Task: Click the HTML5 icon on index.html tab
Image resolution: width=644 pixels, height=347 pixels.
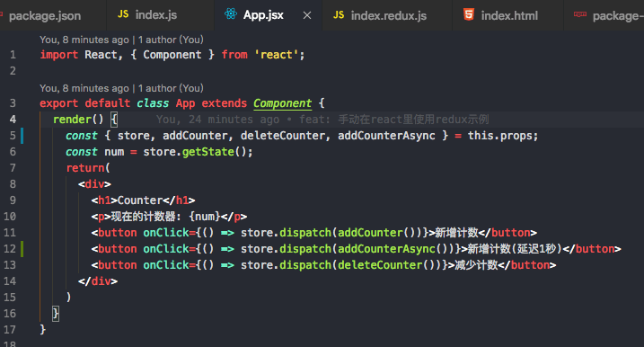Action: [x=469, y=14]
